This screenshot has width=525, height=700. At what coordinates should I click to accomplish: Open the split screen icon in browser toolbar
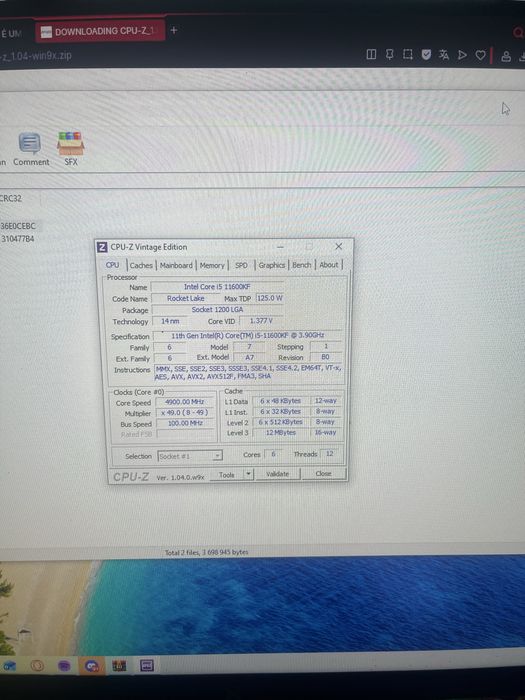(x=371, y=55)
